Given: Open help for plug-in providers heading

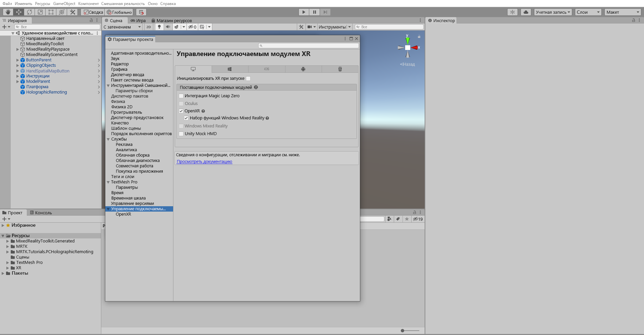Looking at the screenshot, I should point(256,87).
